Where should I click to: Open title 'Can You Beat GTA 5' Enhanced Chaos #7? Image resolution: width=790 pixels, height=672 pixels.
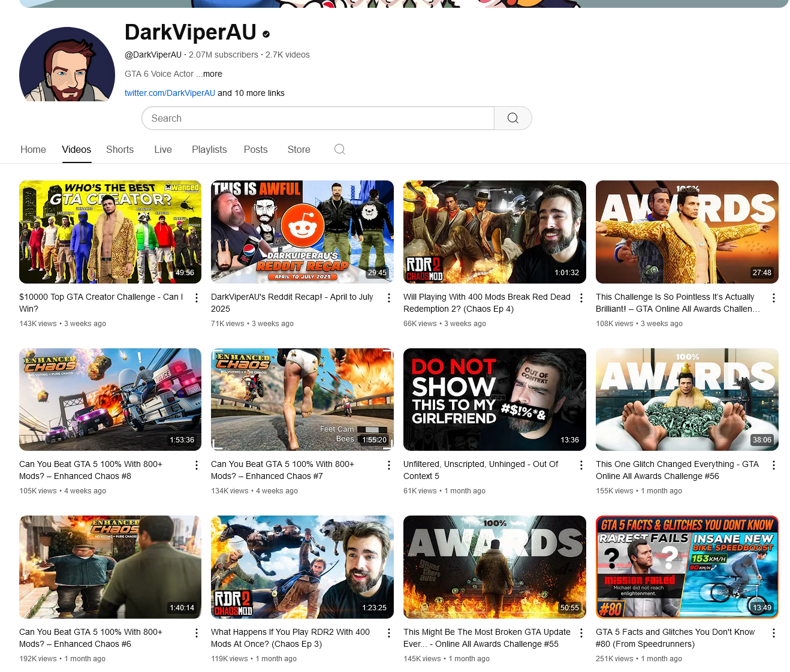point(282,470)
